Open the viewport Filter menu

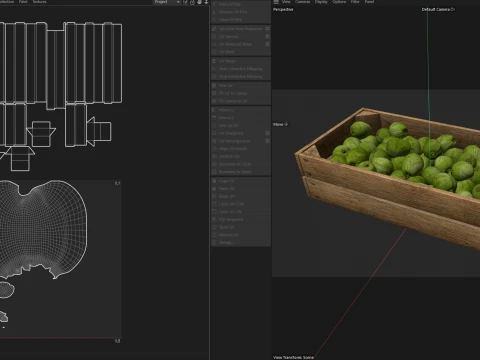coord(355,2)
